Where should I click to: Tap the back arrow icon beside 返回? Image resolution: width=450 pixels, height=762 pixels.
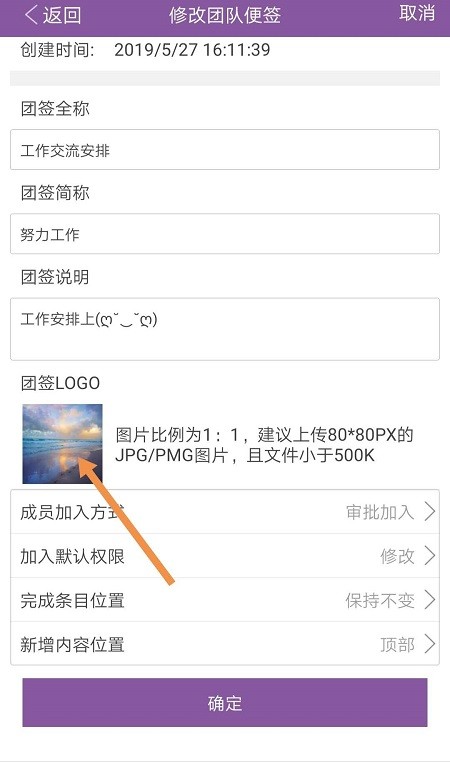coord(31,15)
